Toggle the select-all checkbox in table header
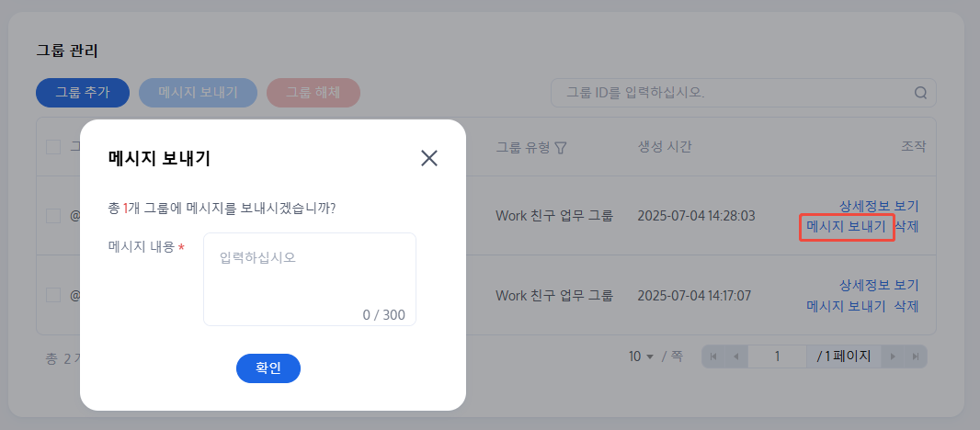Image resolution: width=980 pixels, height=430 pixels. [x=53, y=147]
